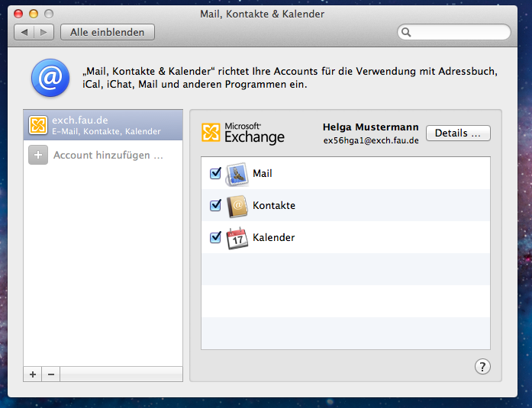
Task: Open help with the question mark button
Action: click(482, 367)
